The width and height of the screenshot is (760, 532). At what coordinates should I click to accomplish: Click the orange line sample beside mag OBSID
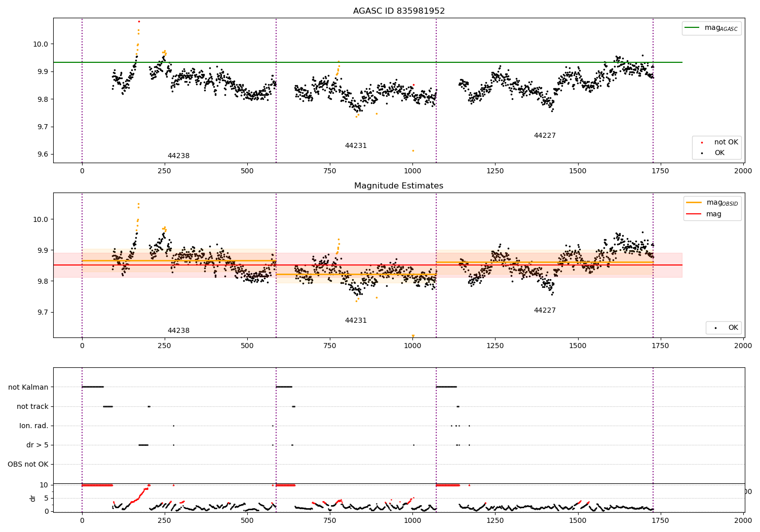pyautogui.click(x=694, y=202)
